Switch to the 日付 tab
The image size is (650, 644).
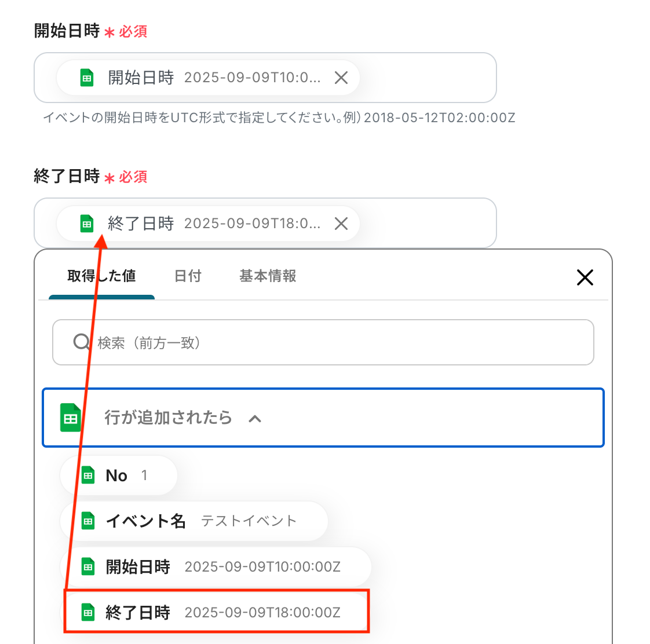click(188, 276)
